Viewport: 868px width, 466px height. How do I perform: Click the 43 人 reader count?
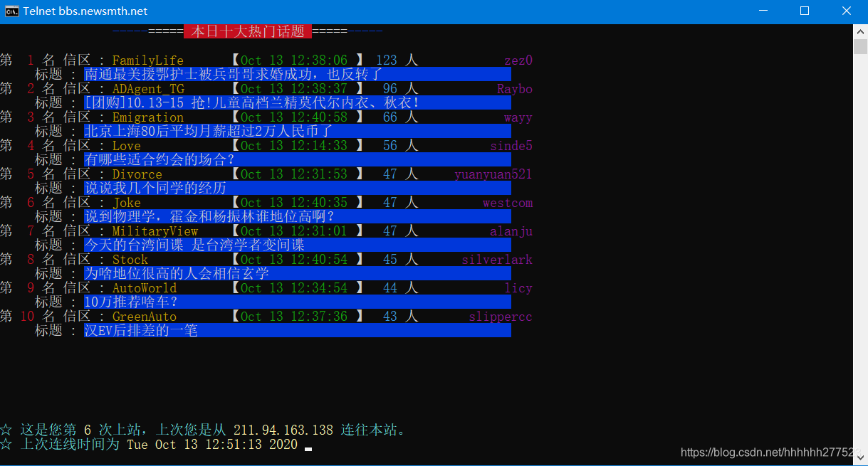click(401, 317)
